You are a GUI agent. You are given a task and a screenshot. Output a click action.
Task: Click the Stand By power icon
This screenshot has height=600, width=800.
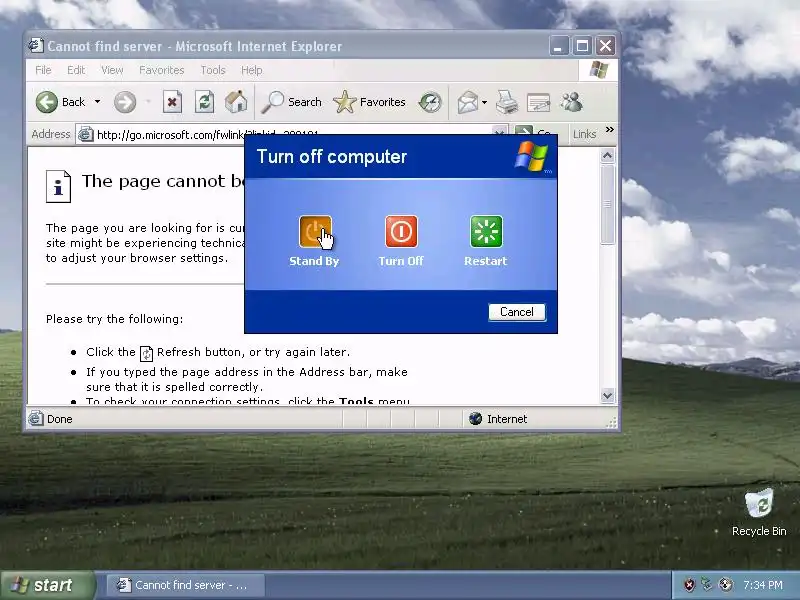click(x=315, y=232)
